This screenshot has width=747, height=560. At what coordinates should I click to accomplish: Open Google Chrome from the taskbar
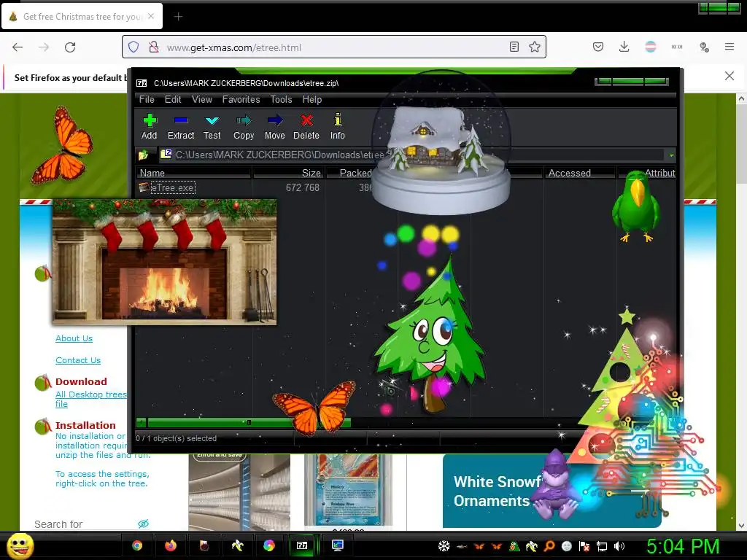(x=137, y=545)
